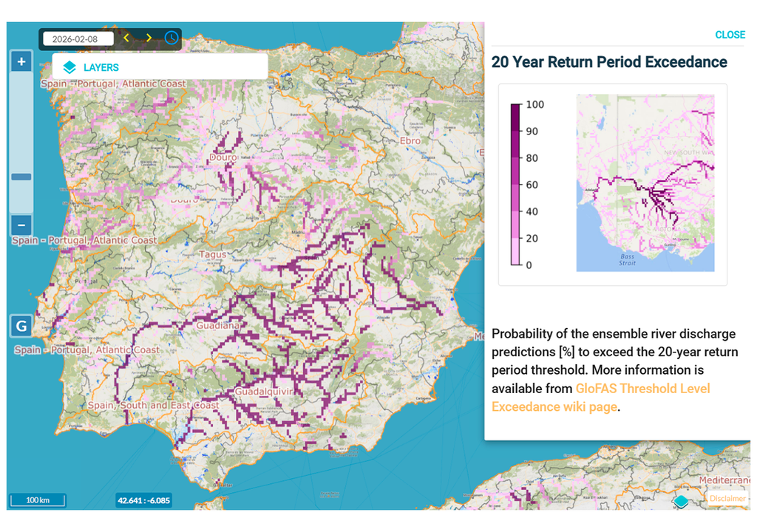757x532 pixels.
Task: Select the Ebro basin label on map
Action: coord(410,140)
